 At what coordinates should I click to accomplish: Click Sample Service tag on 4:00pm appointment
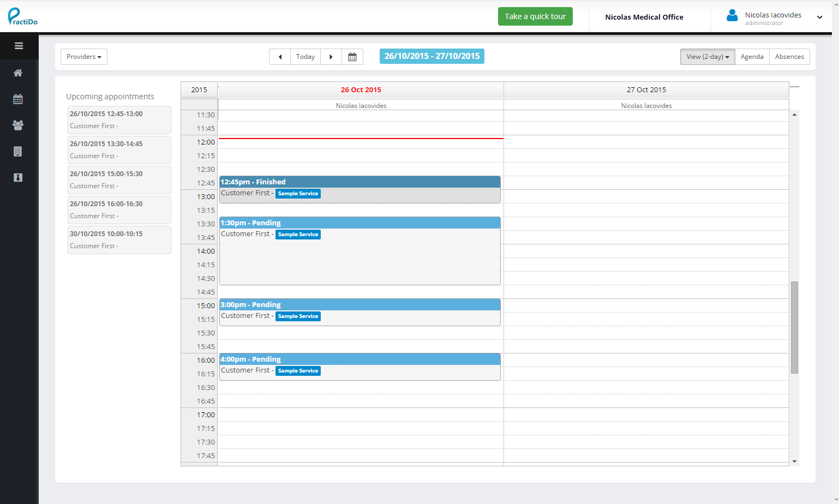pos(298,371)
